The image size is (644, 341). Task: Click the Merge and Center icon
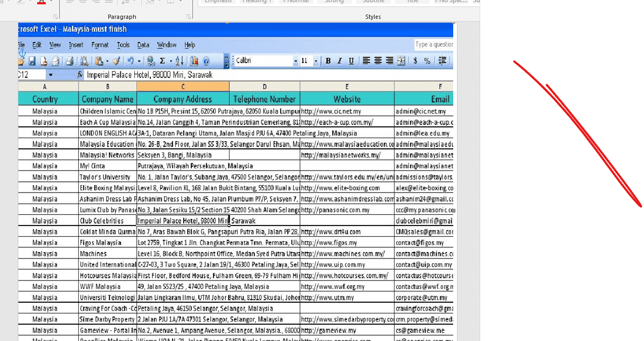(x=401, y=61)
